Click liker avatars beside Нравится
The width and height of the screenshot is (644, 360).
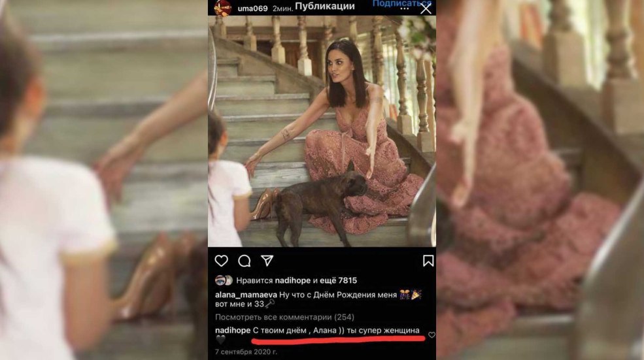click(x=224, y=280)
